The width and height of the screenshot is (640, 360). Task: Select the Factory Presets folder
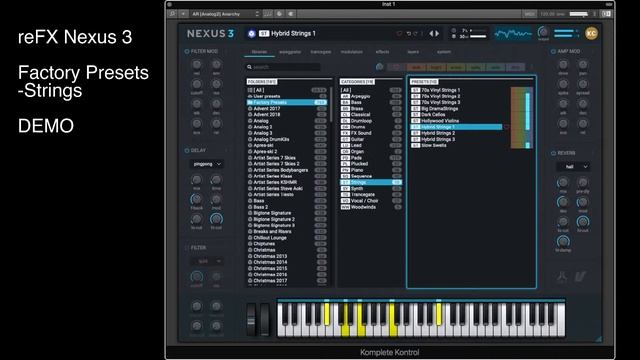287,102
